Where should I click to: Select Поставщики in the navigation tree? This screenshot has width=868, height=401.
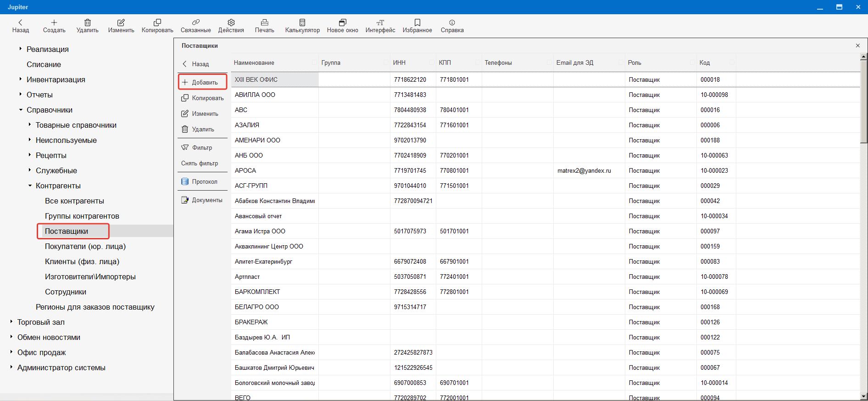pyautogui.click(x=67, y=231)
